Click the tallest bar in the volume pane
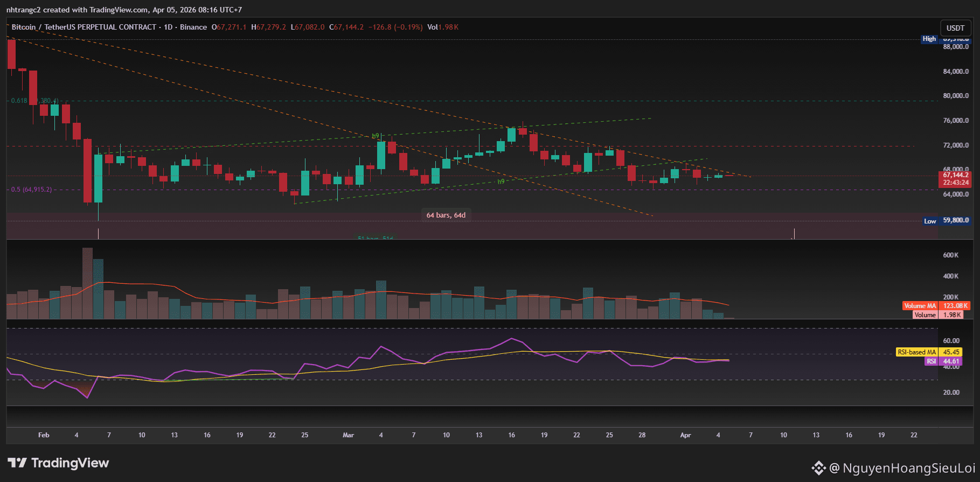This screenshot has height=482, width=980. pos(87,283)
